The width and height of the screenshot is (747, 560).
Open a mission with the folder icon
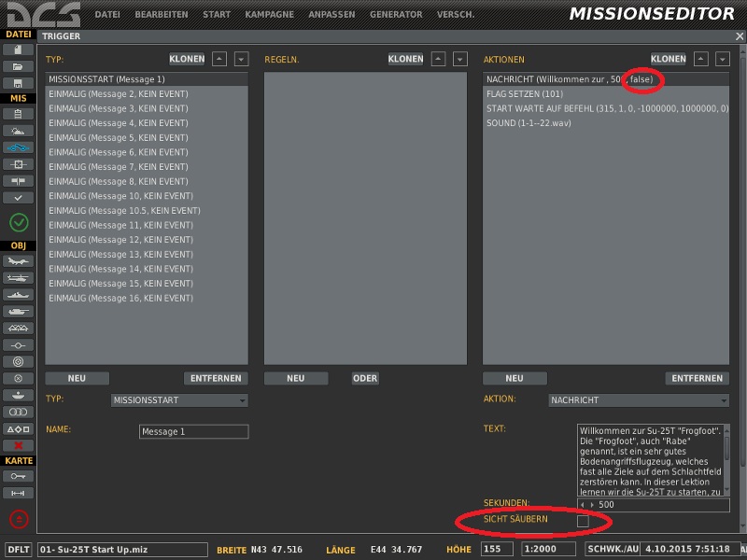18,66
